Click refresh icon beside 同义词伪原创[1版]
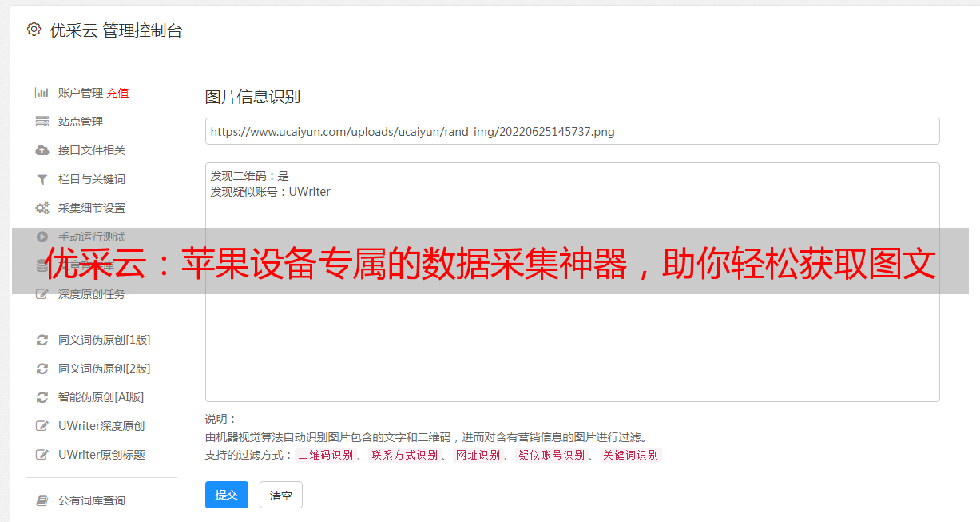 click(42, 340)
